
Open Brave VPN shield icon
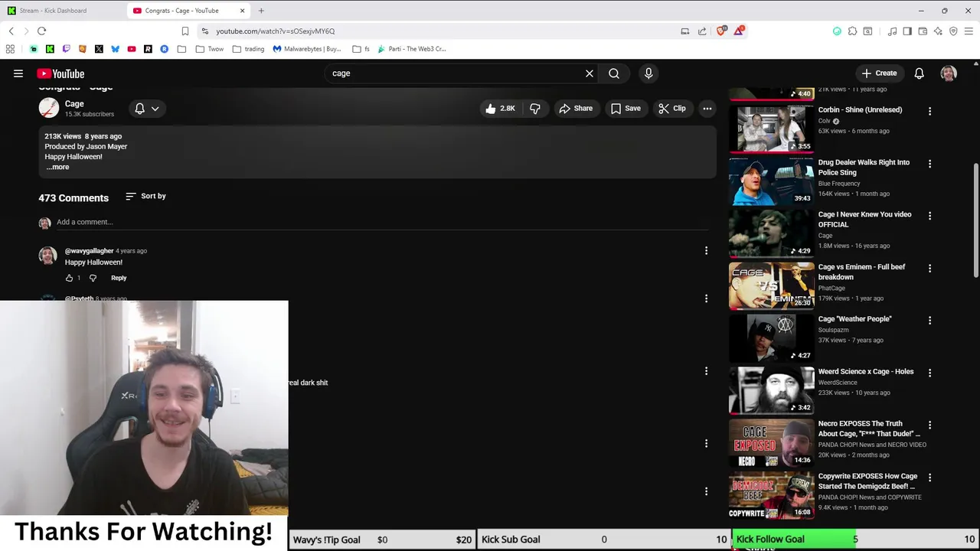pos(953,31)
